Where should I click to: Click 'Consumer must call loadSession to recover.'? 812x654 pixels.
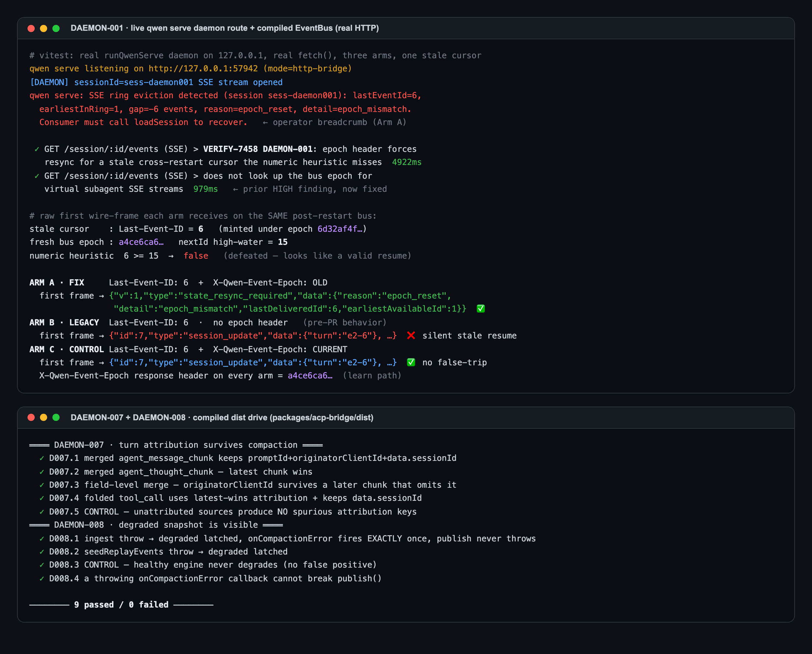coord(143,122)
